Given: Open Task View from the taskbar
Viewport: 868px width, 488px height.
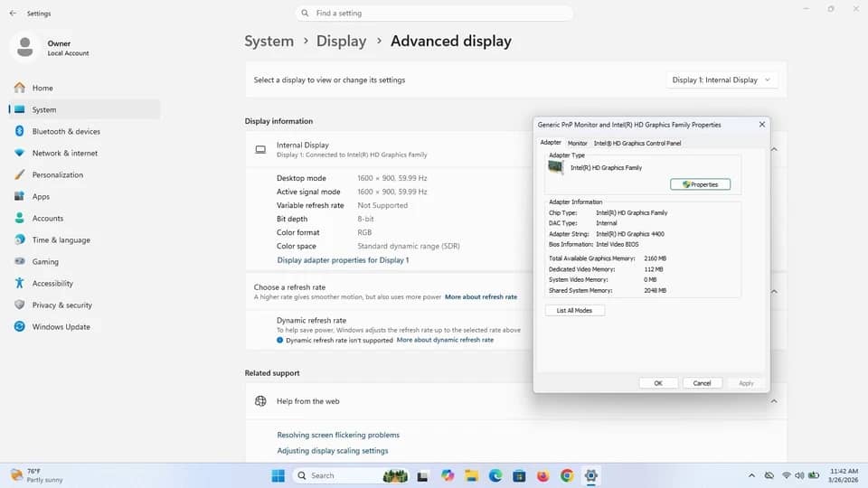Looking at the screenshot, I should [422, 475].
